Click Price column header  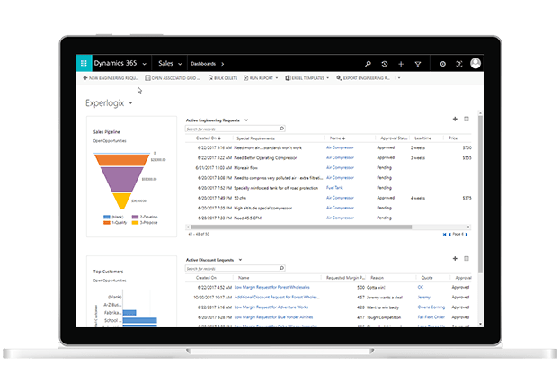[453, 138]
